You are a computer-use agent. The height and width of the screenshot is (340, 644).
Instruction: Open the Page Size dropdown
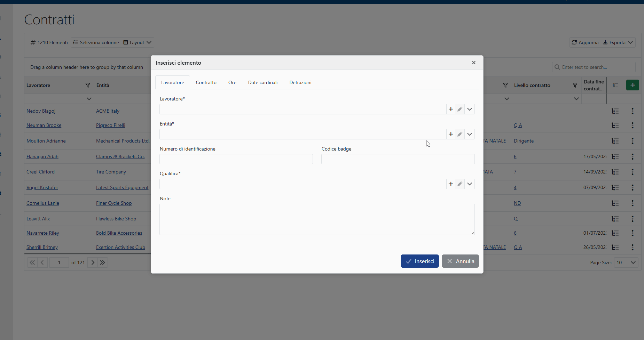[633, 262]
